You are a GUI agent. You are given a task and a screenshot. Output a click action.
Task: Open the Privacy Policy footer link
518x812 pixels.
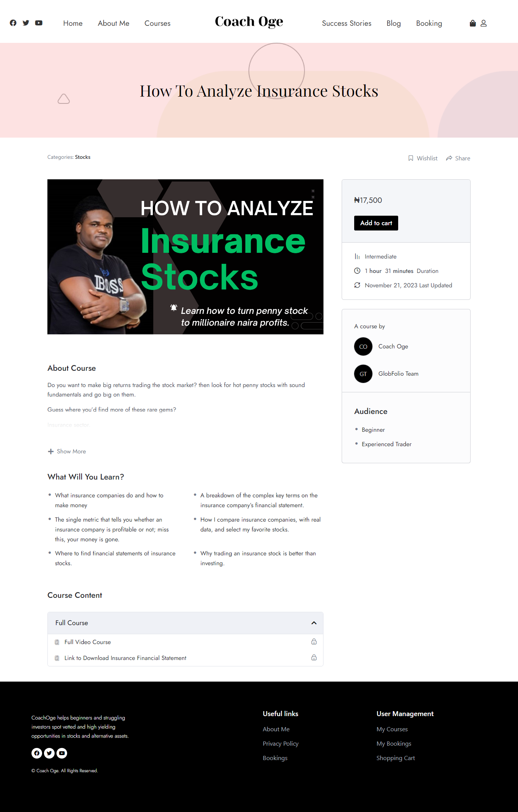pyautogui.click(x=281, y=743)
